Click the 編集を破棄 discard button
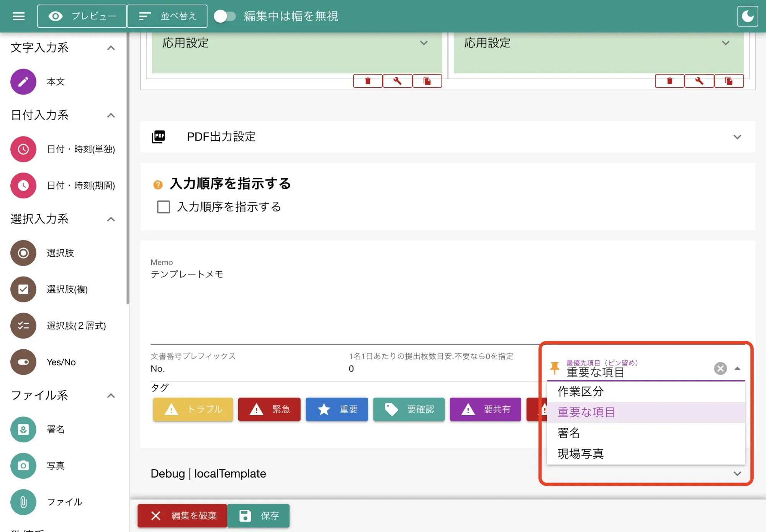The width and height of the screenshot is (766, 532). tap(183, 516)
